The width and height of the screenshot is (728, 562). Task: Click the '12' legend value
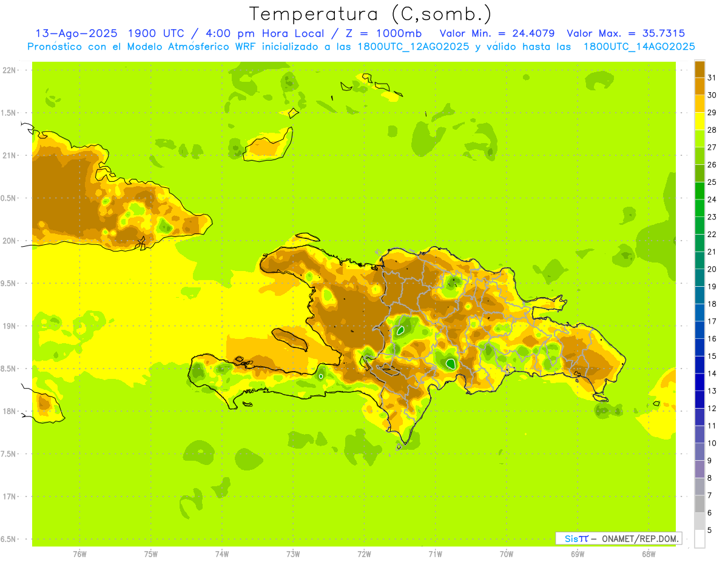[712, 408]
